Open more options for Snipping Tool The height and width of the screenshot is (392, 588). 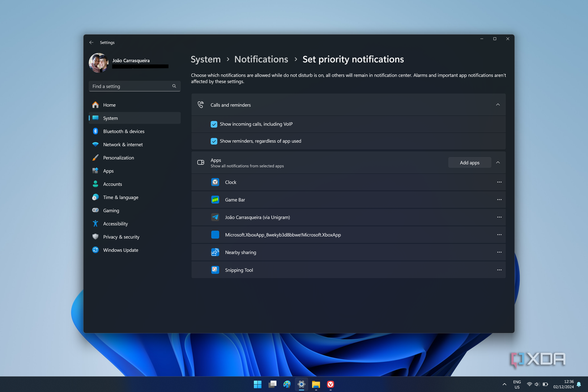[x=499, y=270]
